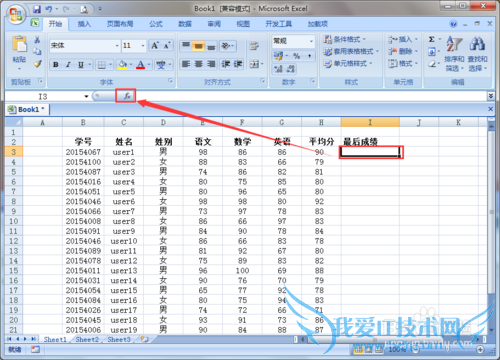The width and height of the screenshot is (500, 360).
Task: Undo the last action
Action: (49, 9)
